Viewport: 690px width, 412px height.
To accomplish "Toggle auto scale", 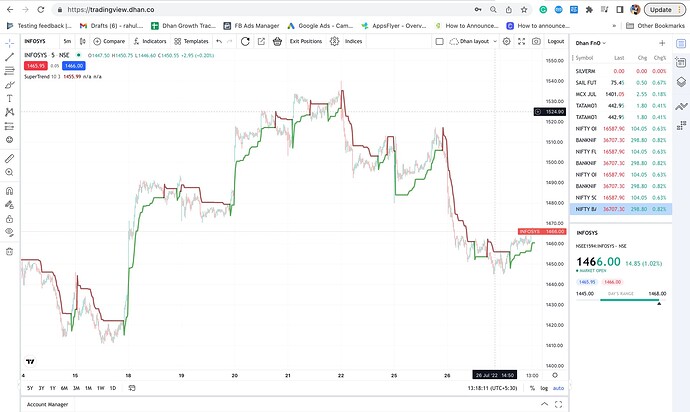I will (558, 388).
